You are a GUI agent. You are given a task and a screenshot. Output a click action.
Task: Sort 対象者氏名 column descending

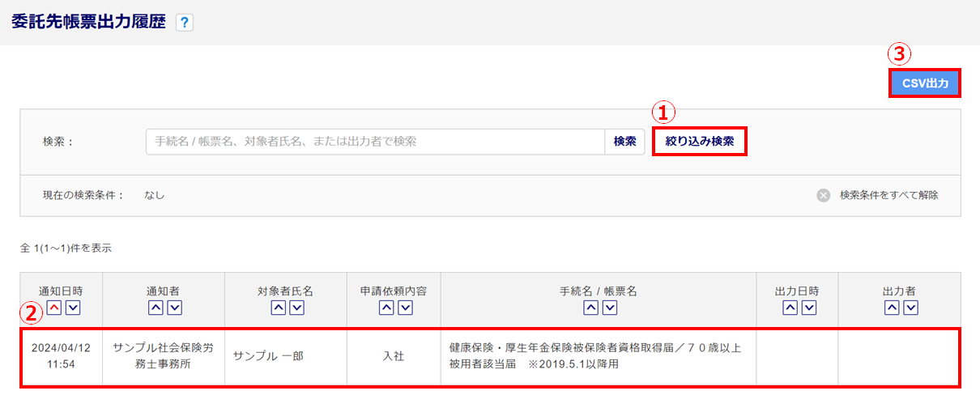(296, 308)
